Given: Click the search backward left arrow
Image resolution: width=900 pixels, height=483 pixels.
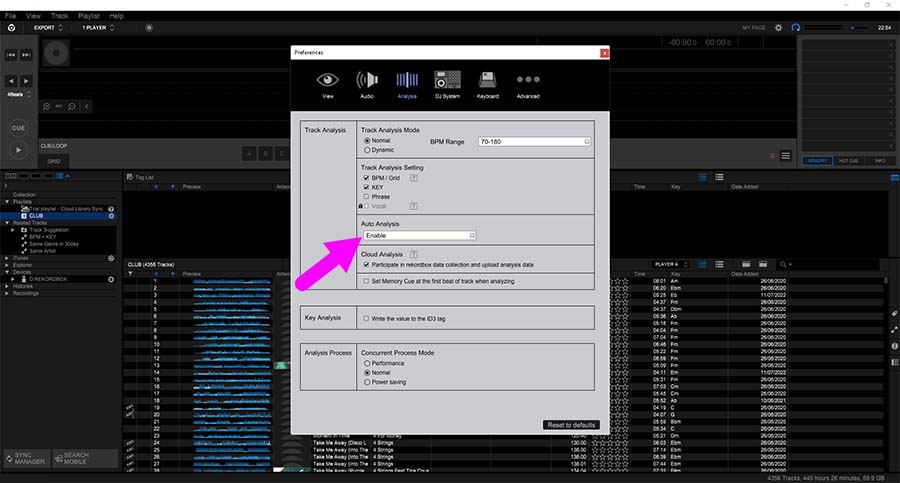Looking at the screenshot, I should pos(11,81).
